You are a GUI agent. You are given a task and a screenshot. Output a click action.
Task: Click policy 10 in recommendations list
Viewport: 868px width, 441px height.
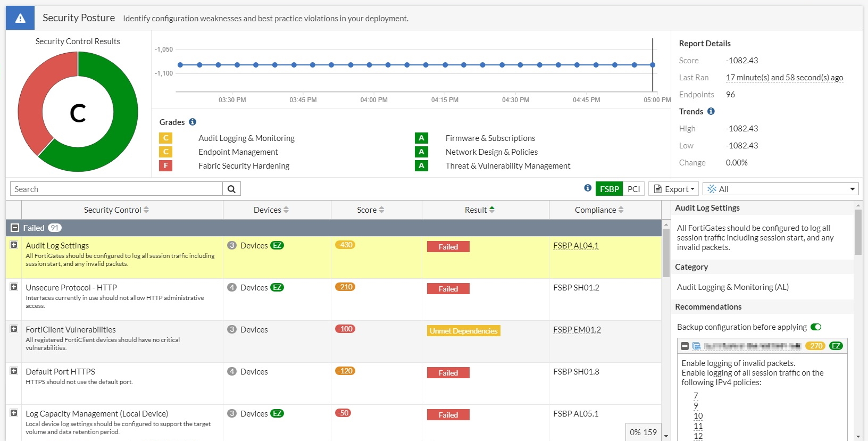(698, 415)
